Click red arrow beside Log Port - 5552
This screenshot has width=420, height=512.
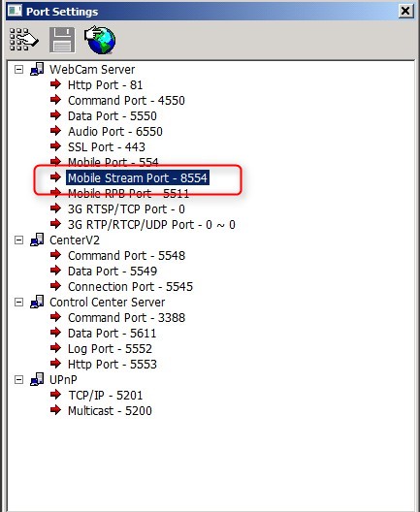[56, 348]
